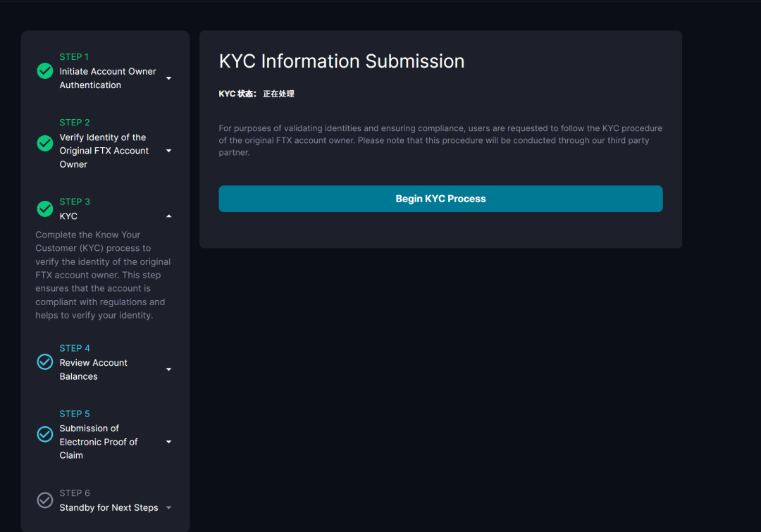Image resolution: width=761 pixels, height=532 pixels.
Task: Select the Review Account Balances step title
Action: [93, 369]
